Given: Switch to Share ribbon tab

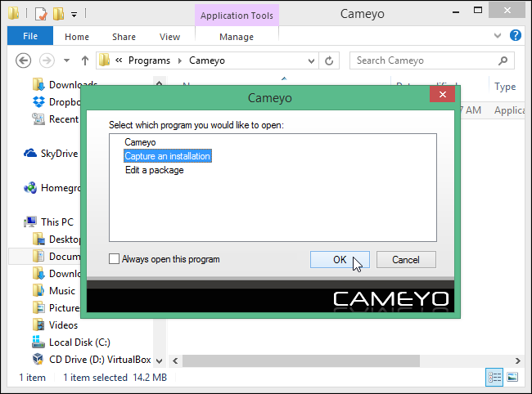Looking at the screenshot, I should pyautogui.click(x=124, y=37).
